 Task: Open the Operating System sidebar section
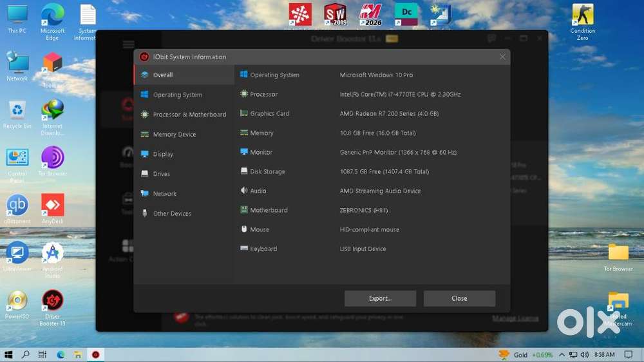(x=184, y=95)
